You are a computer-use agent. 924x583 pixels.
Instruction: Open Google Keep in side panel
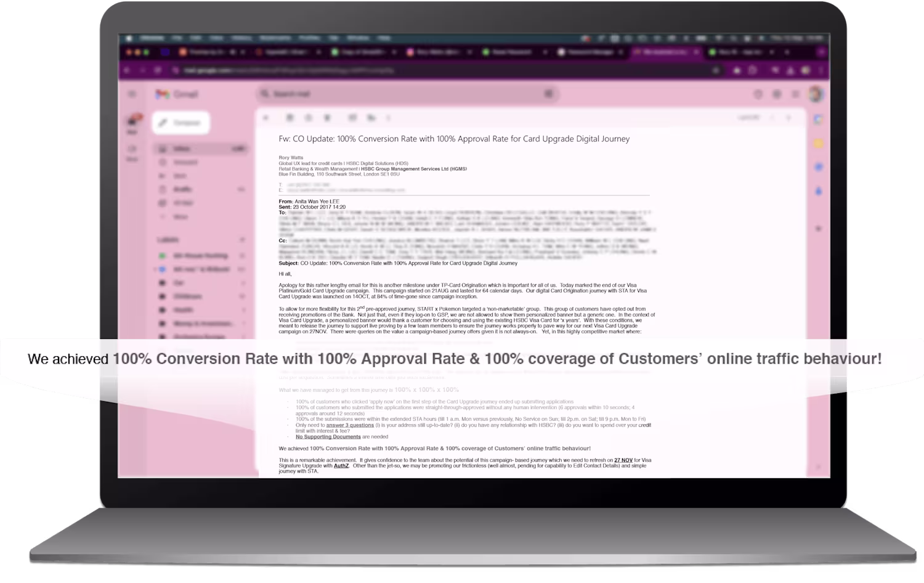coord(818,144)
